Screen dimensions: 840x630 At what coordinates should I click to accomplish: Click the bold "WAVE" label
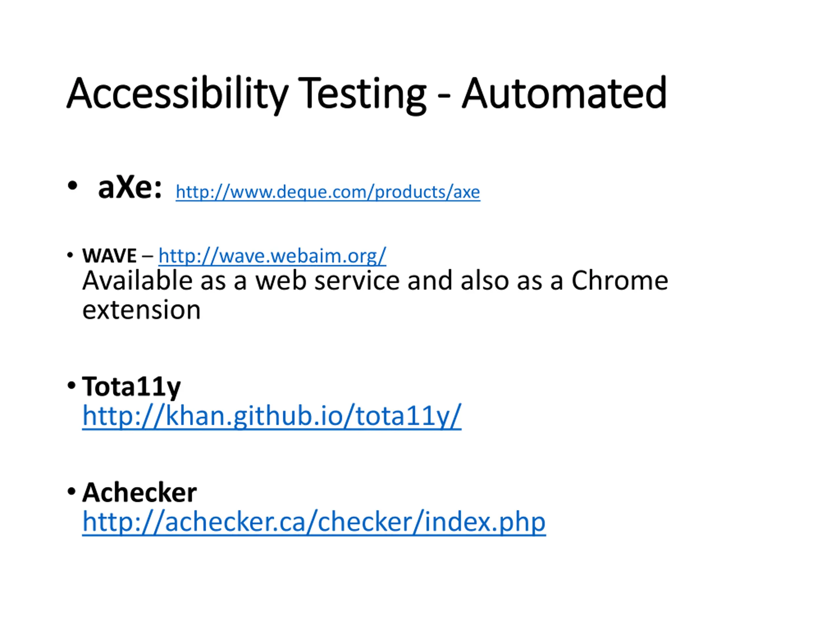(109, 256)
